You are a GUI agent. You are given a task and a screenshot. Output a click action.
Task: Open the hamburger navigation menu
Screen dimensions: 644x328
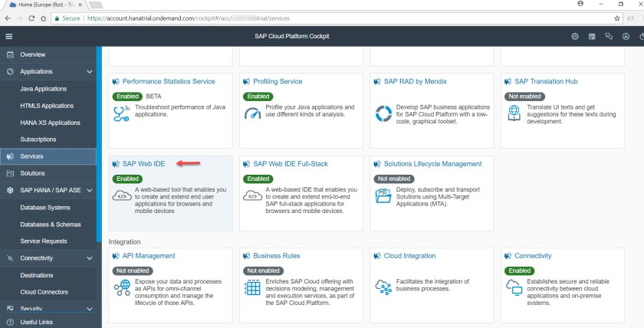click(x=9, y=37)
